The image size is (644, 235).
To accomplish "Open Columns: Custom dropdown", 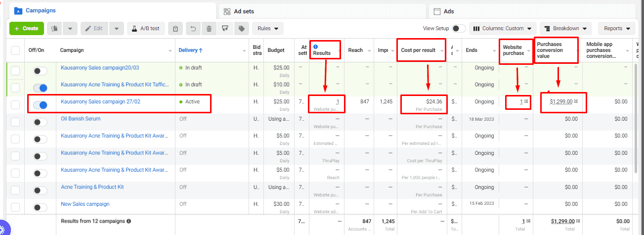I will point(503,29).
